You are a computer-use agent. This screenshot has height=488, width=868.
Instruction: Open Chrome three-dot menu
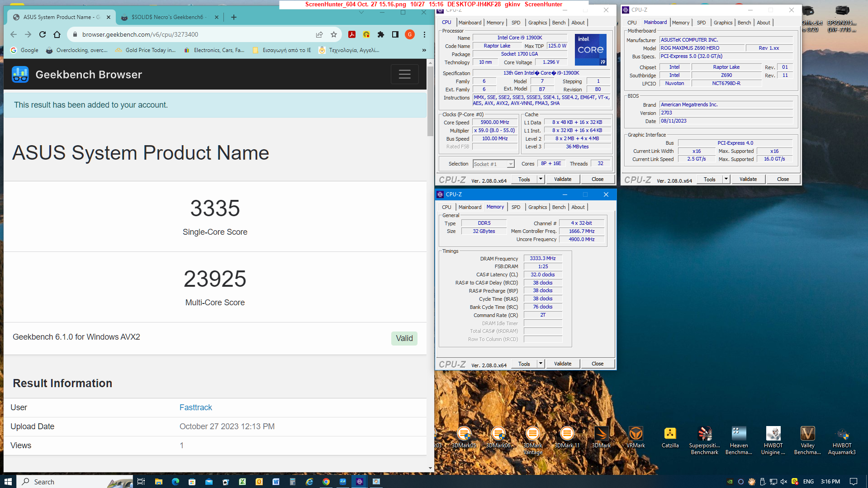[x=424, y=34]
